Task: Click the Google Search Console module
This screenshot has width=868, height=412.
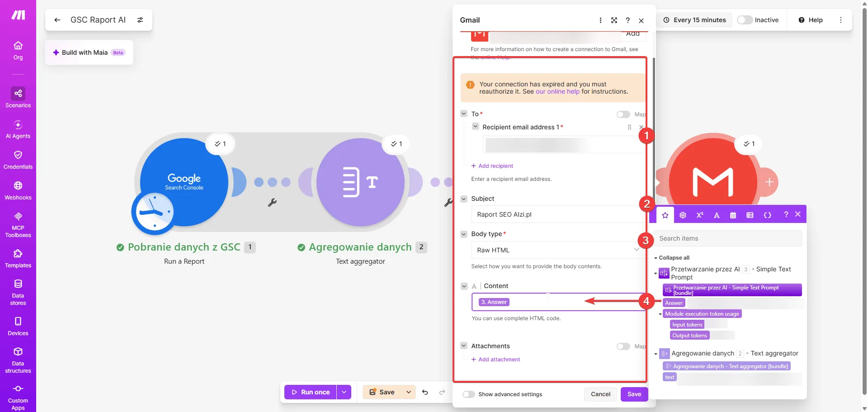Action: tap(184, 182)
